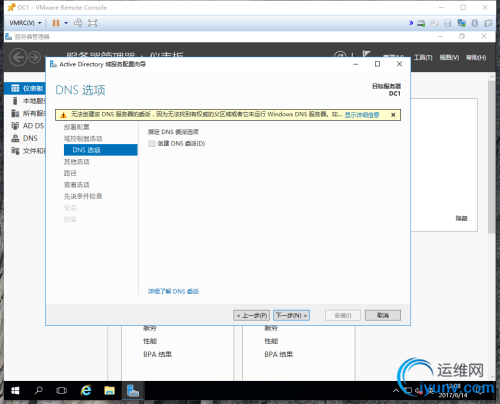500x404 pixels.
Task: Click Show more details warning link
Action: click(362, 115)
